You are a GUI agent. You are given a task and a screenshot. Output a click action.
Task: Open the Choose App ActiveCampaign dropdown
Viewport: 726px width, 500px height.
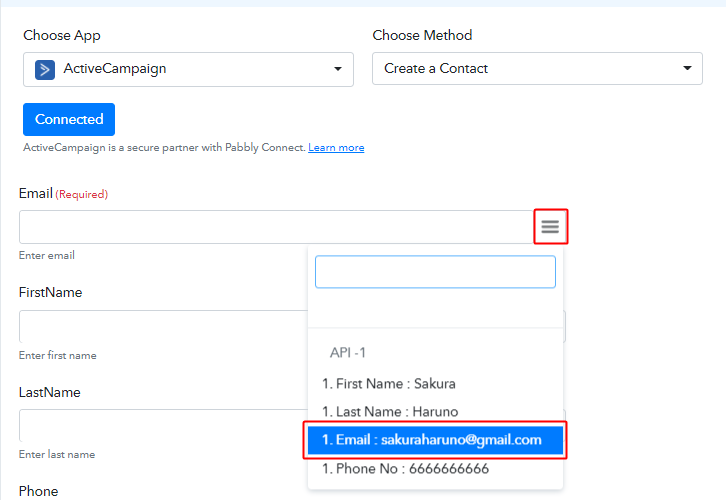(x=188, y=69)
